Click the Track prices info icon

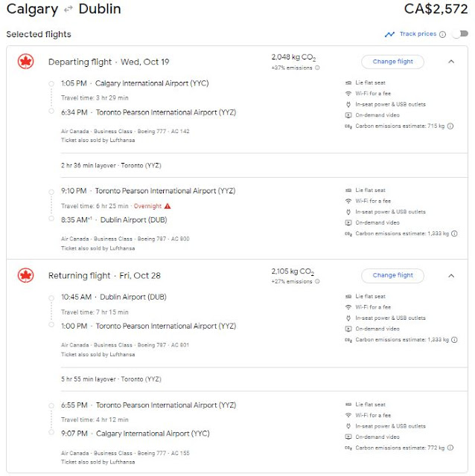(x=442, y=34)
